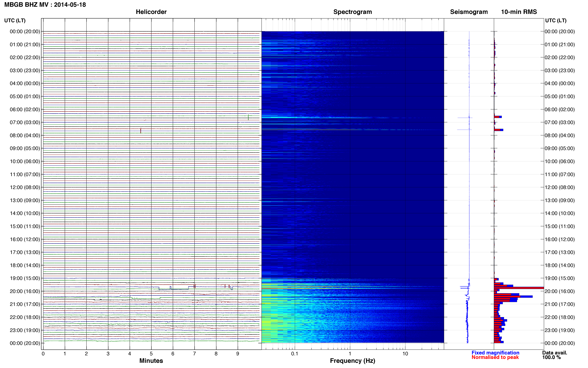
Task: Click left time label 01:00 (21:00)
Action: point(25,45)
